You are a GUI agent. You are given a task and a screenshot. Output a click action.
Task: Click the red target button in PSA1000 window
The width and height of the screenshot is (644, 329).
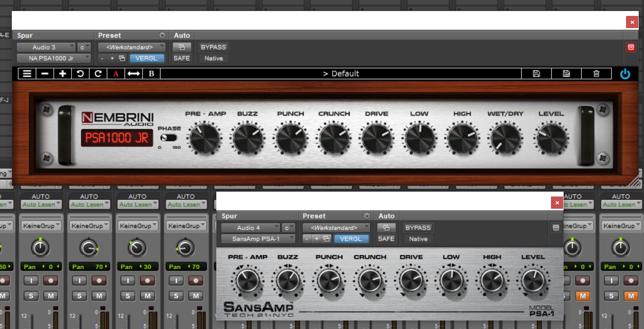point(631,47)
